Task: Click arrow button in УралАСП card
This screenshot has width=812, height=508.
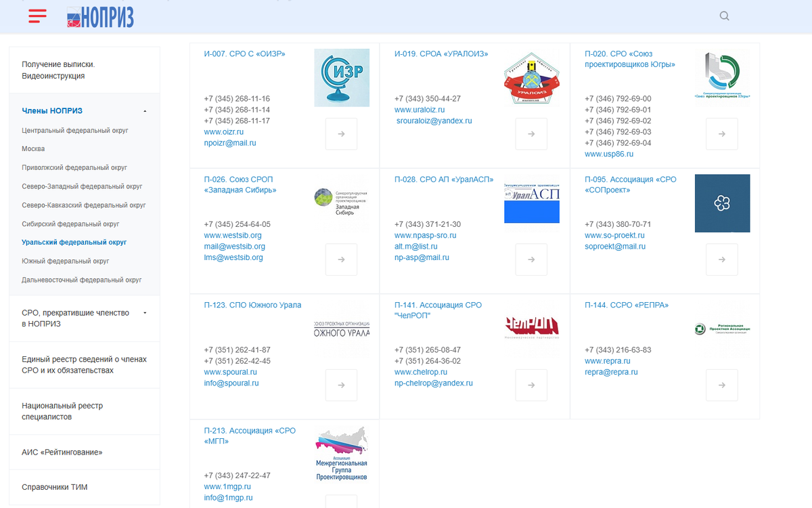Action: click(531, 259)
